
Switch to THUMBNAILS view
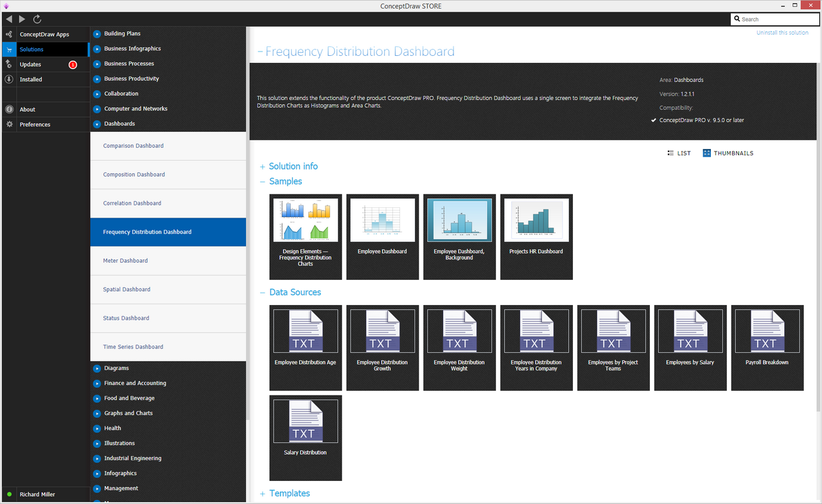click(x=728, y=153)
